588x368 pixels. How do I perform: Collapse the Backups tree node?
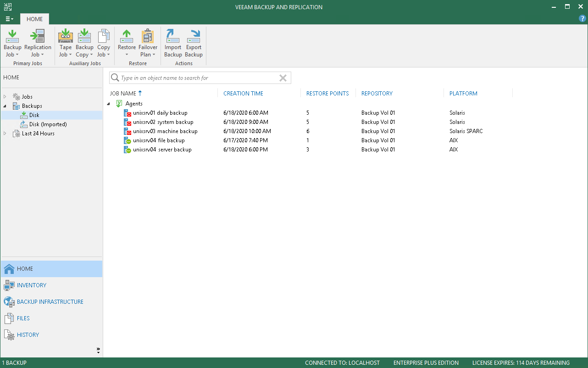pyautogui.click(x=5, y=106)
